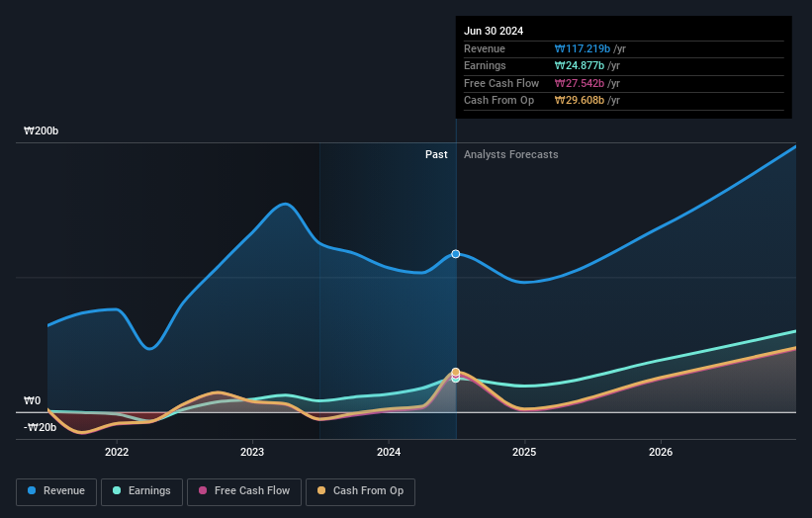
Task: Click the orange Cash From Op dot
Action: [321, 490]
